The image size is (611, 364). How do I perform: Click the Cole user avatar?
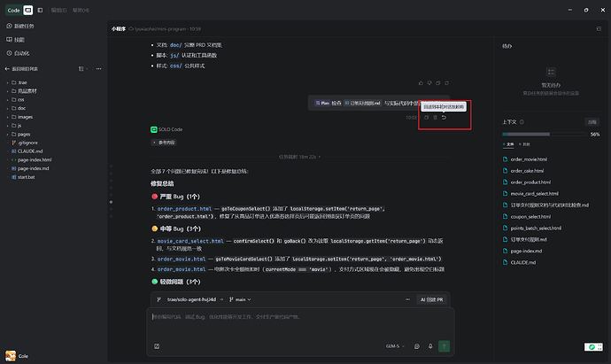[11, 356]
